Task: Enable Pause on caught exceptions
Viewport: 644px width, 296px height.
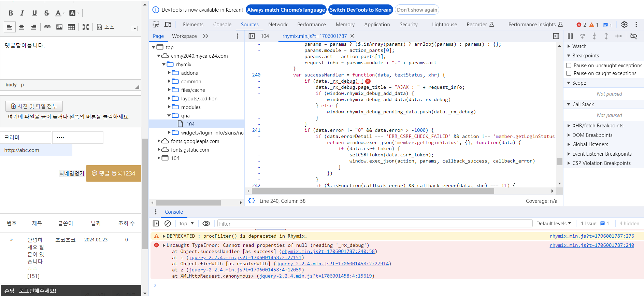Action: tap(569, 73)
